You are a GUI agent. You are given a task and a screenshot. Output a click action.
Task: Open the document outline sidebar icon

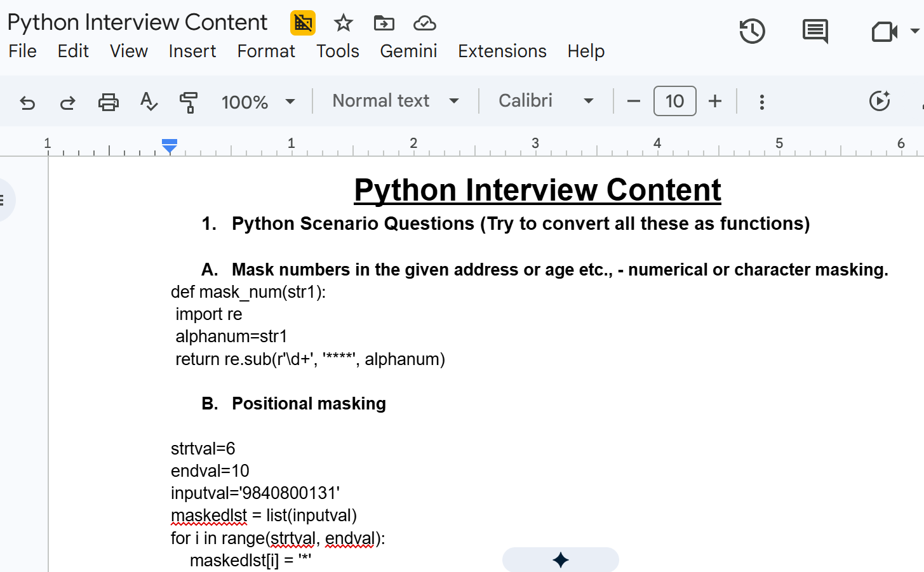3,200
